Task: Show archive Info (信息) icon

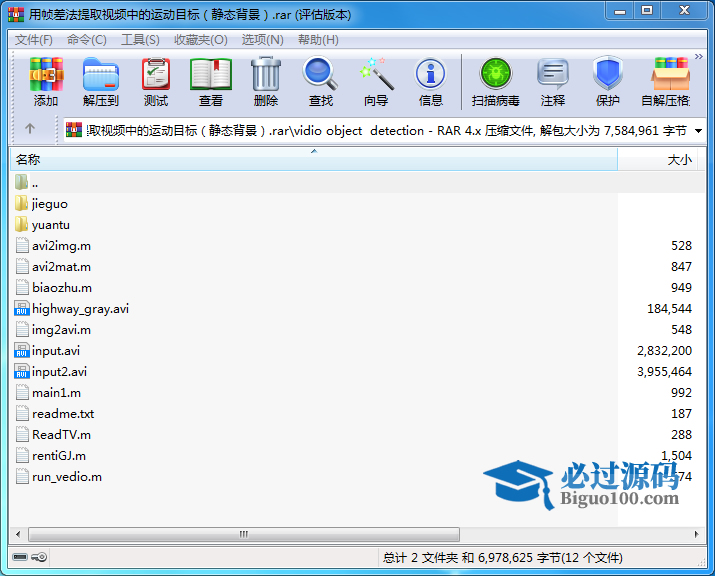Action: pos(431,81)
